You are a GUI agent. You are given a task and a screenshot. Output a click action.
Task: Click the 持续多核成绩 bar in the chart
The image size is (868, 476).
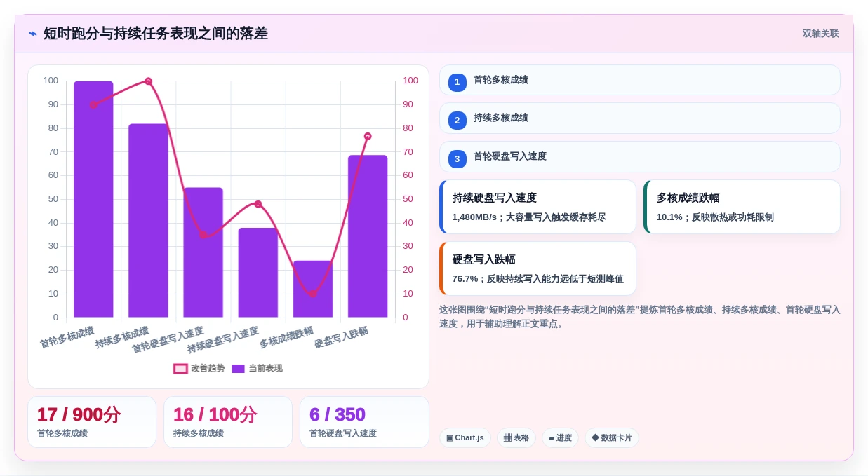tap(148, 221)
